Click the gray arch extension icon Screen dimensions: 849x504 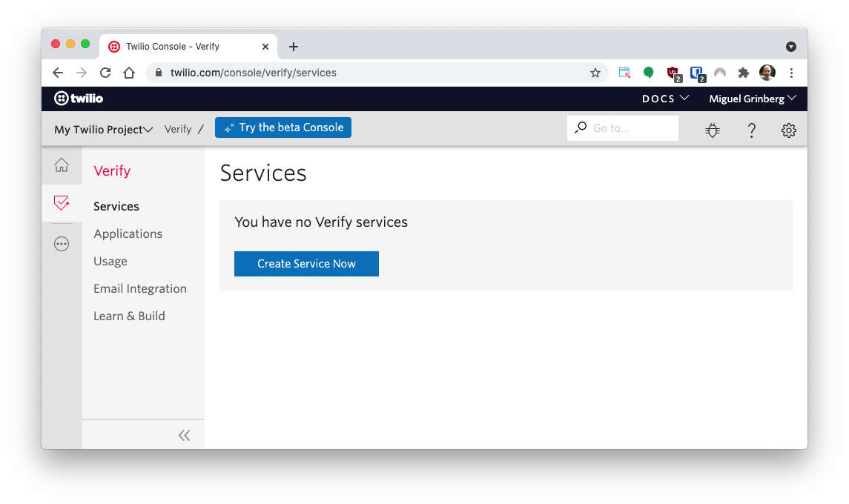[x=719, y=73]
